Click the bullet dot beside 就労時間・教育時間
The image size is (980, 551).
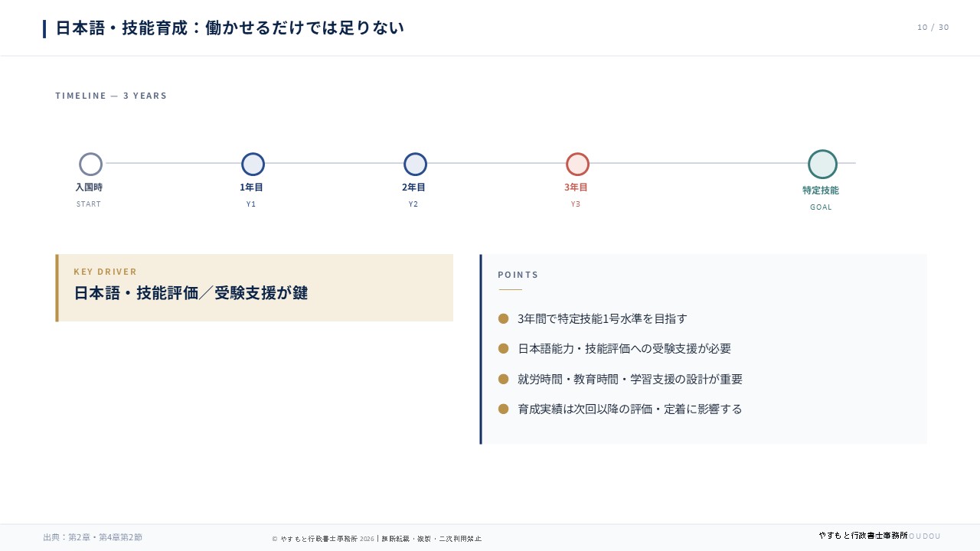coord(503,379)
